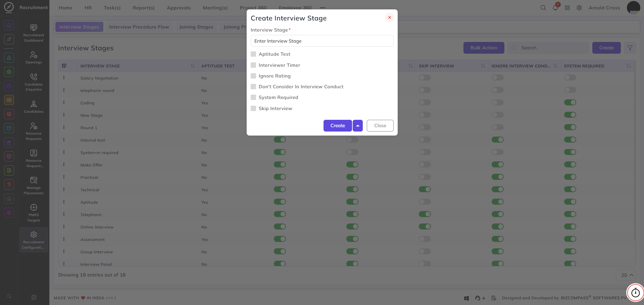The width and height of the screenshot is (644, 305).
Task: Click the Create button above the table
Action: click(606, 48)
